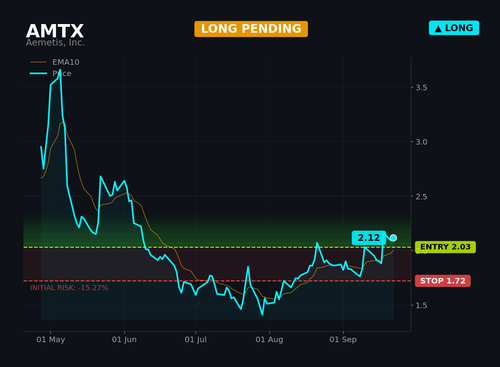
Task: Click the STOP 1.72 label
Action: (x=443, y=281)
